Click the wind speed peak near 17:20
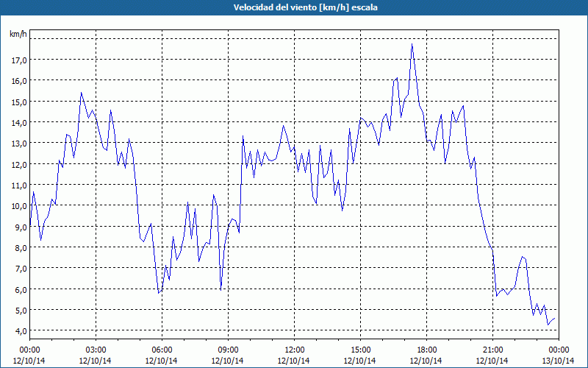The width and height of the screenshot is (588, 368). 412,44
